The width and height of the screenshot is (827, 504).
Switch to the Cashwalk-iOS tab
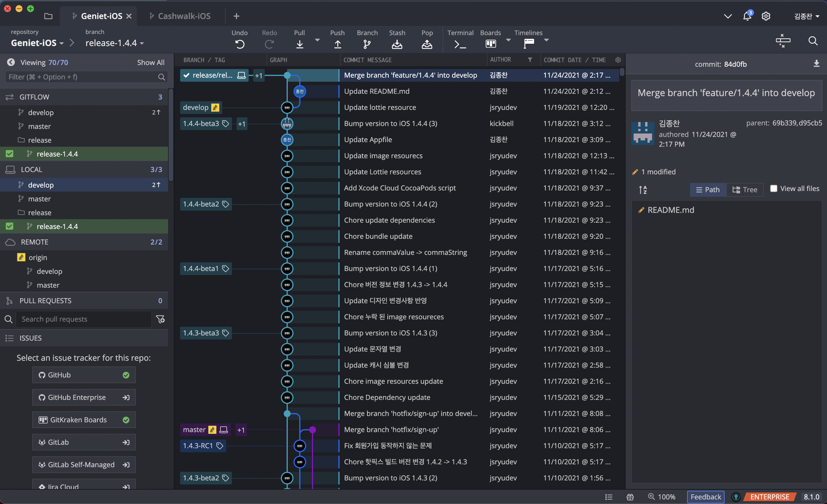(x=184, y=16)
